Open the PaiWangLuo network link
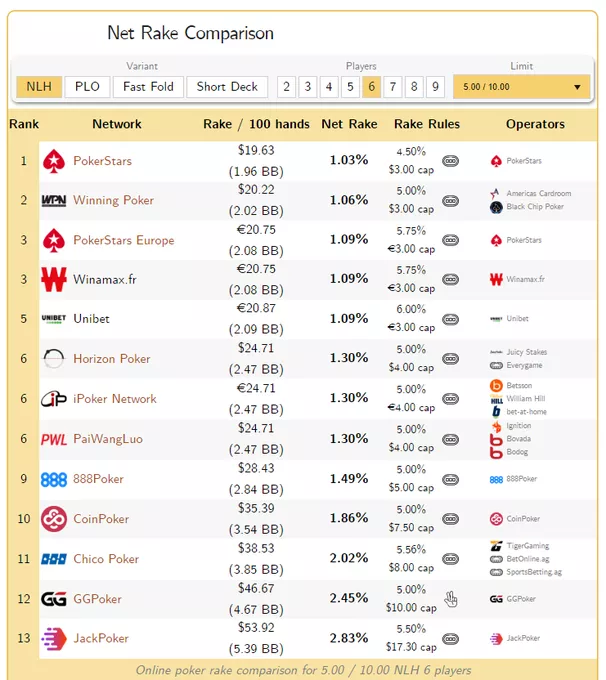This screenshot has width=606, height=680. click(108, 439)
